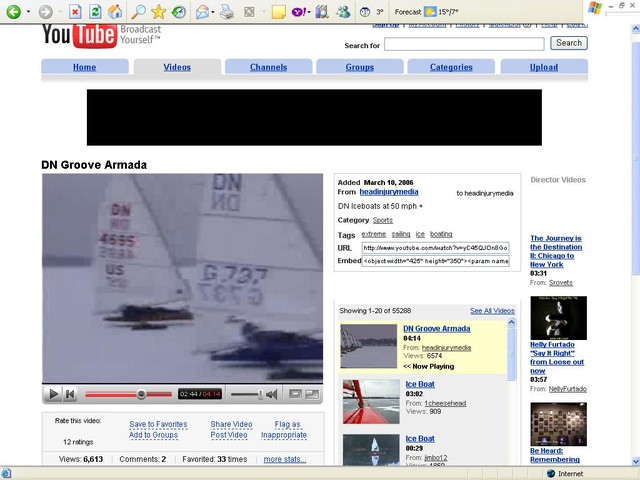Image resolution: width=640 pixels, height=480 pixels.
Task: Play the video with the play button
Action: [x=53, y=394]
